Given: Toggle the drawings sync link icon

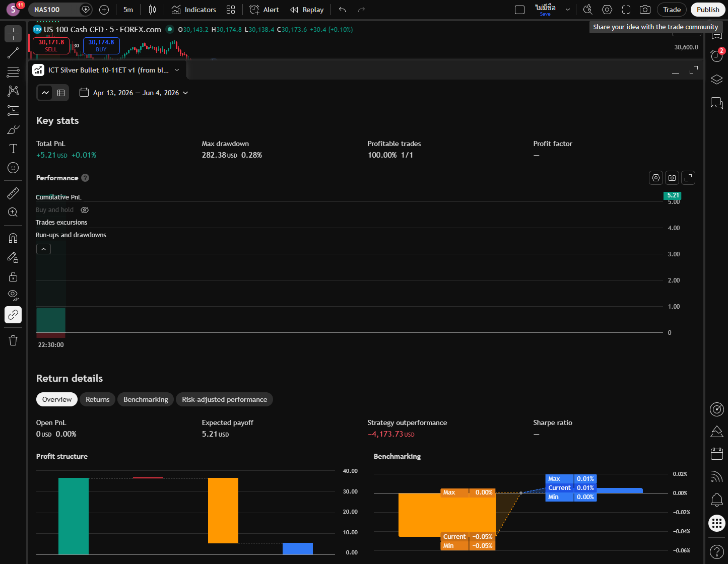Looking at the screenshot, I should point(13,315).
